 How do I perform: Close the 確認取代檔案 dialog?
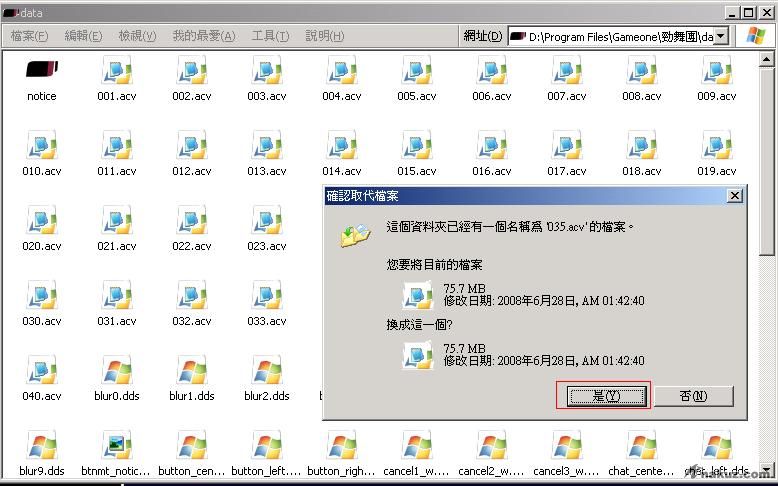pyautogui.click(x=734, y=196)
